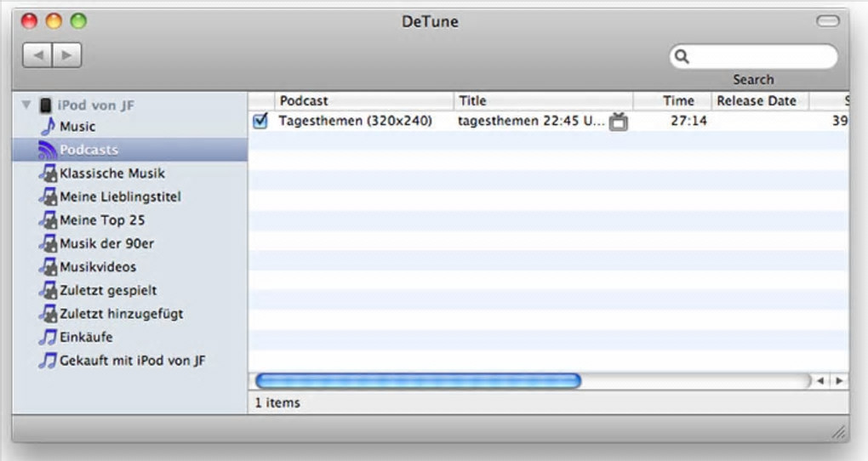Sort by Title column header
Screen dimensions: 868x461
coord(544,100)
